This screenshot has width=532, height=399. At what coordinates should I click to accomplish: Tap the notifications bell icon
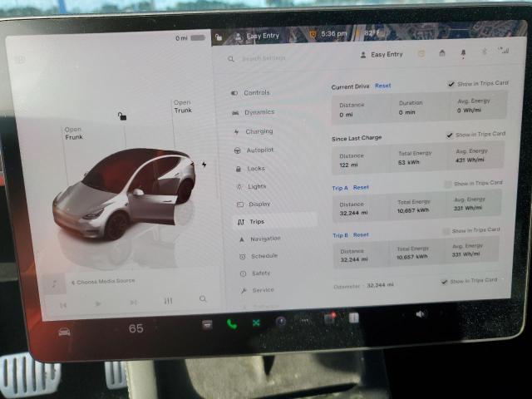(463, 53)
